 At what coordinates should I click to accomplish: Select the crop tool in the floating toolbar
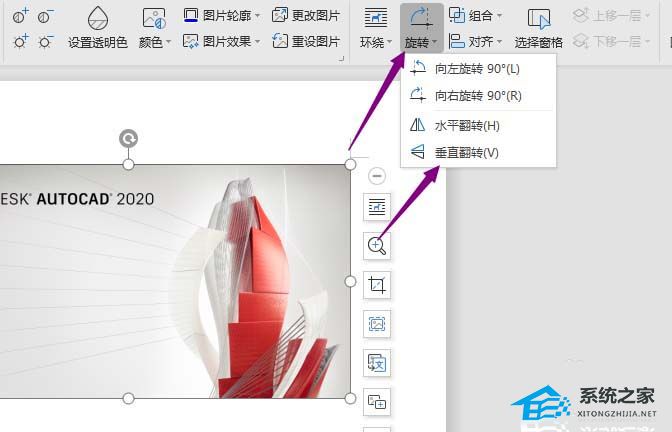(377, 285)
